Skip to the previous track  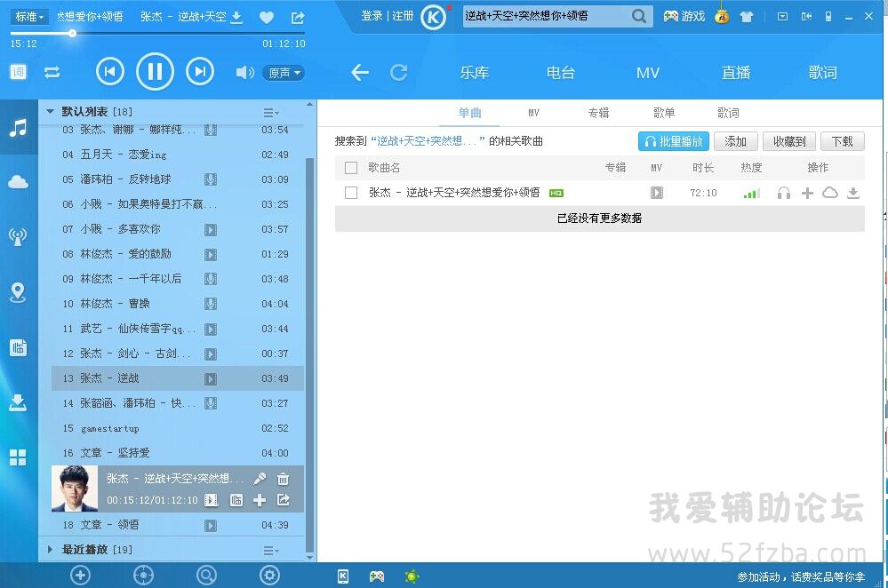[x=110, y=71]
